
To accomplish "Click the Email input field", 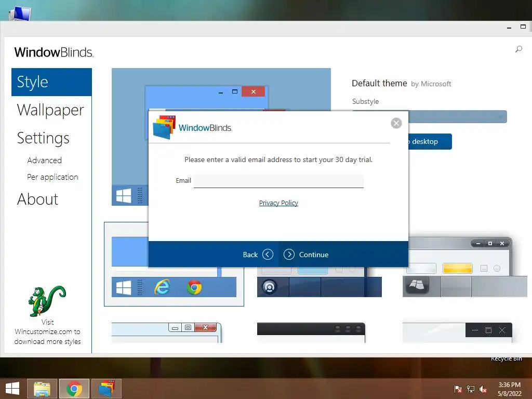I will 278,181.
